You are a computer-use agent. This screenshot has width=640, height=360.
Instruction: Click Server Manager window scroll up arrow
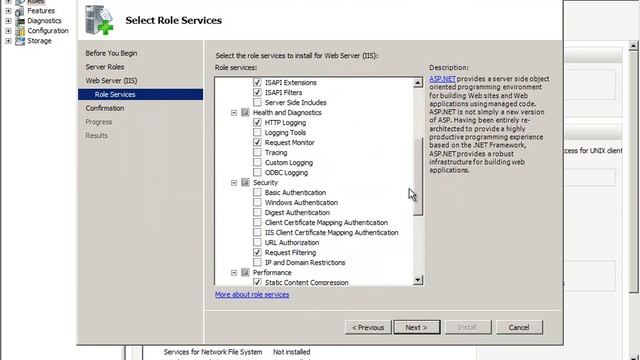tap(633, 46)
